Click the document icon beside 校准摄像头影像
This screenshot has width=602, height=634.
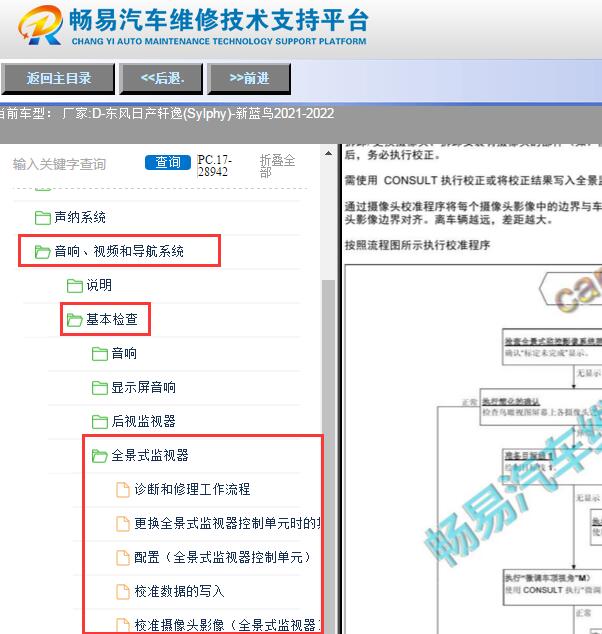123,625
